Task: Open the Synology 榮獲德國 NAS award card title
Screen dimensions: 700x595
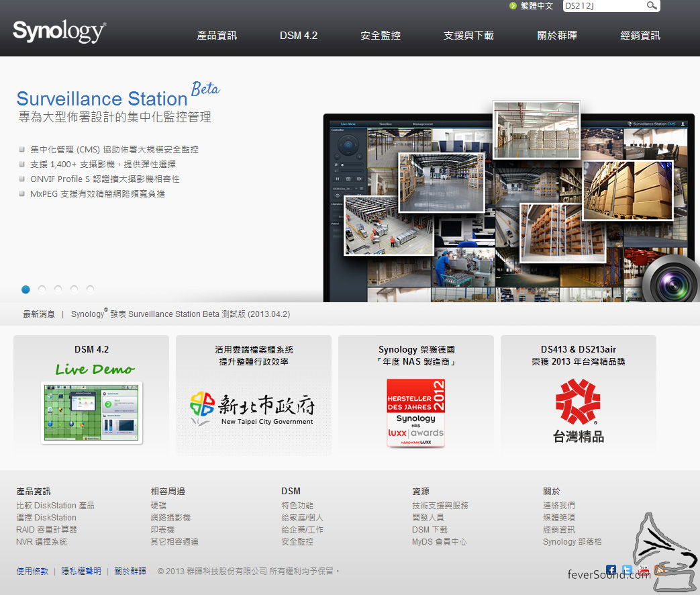Action: [x=416, y=355]
